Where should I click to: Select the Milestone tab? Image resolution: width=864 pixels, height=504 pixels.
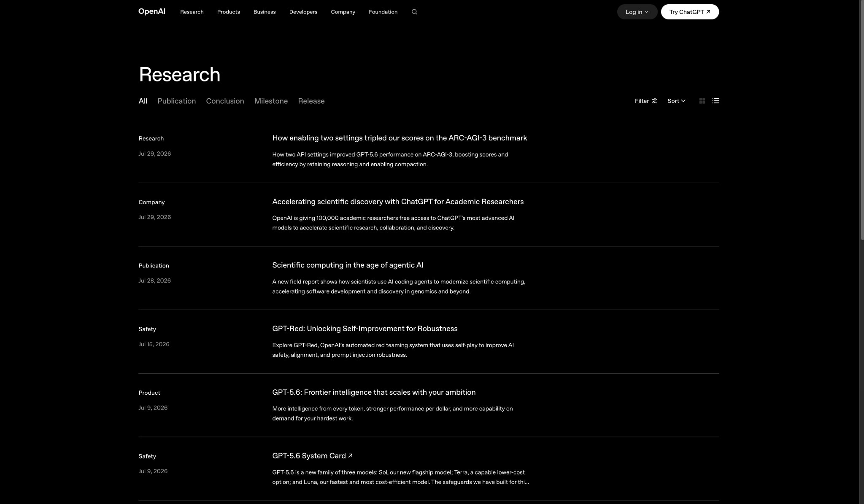tap(271, 101)
